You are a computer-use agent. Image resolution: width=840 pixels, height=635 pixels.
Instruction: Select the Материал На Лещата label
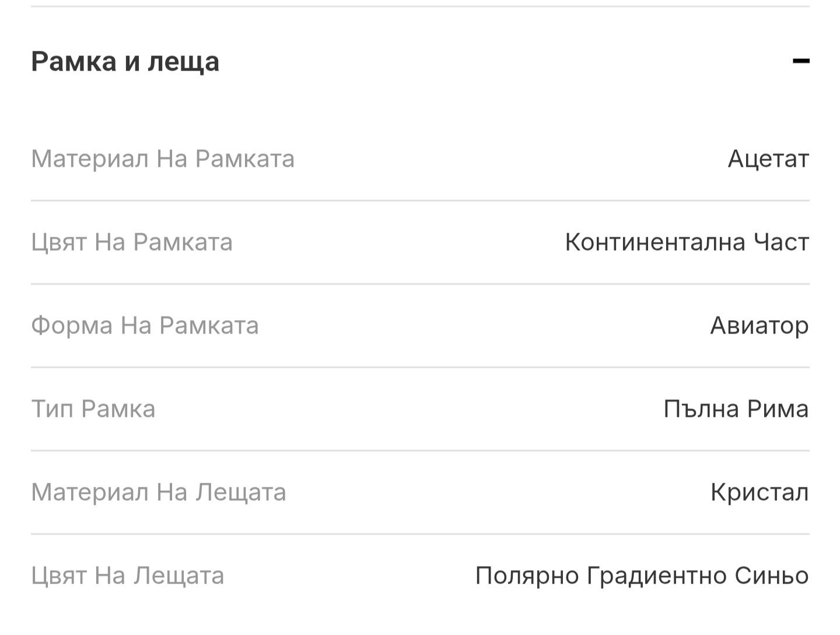click(159, 493)
